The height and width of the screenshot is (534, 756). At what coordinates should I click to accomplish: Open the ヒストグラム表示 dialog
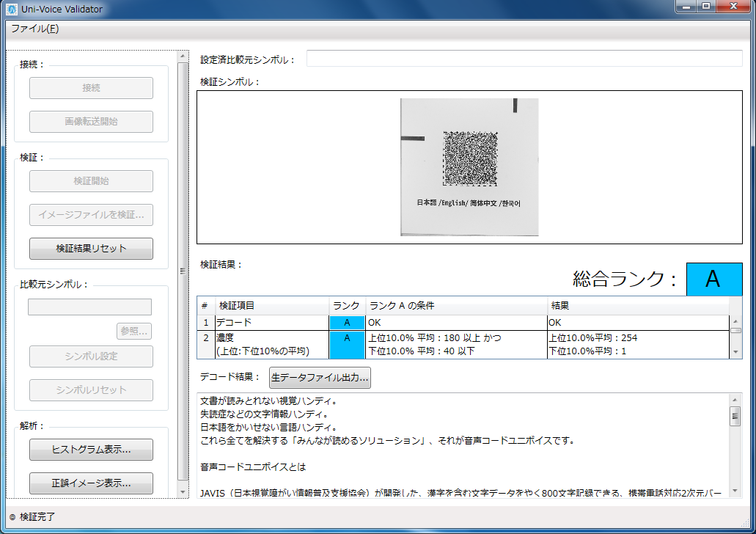click(x=90, y=450)
